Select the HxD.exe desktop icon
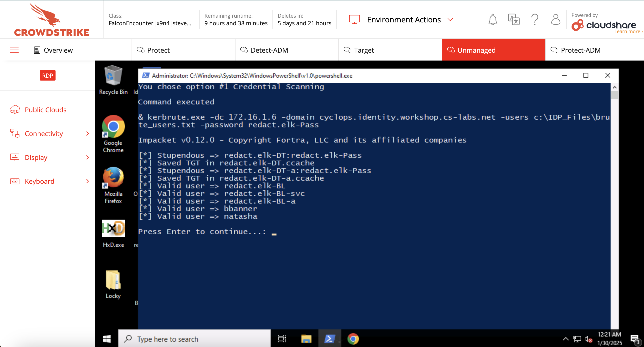The image size is (644, 347). pyautogui.click(x=113, y=234)
